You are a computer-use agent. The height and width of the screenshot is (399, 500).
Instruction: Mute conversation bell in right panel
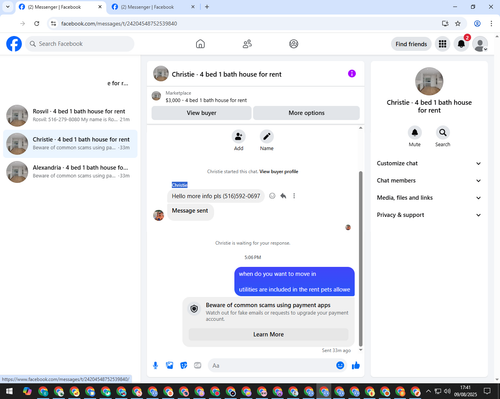pos(415,133)
